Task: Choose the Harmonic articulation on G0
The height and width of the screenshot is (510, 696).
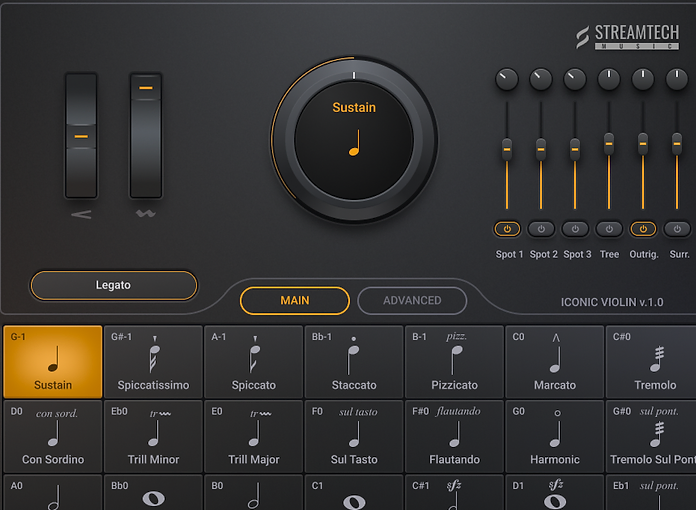Action: [x=554, y=436]
